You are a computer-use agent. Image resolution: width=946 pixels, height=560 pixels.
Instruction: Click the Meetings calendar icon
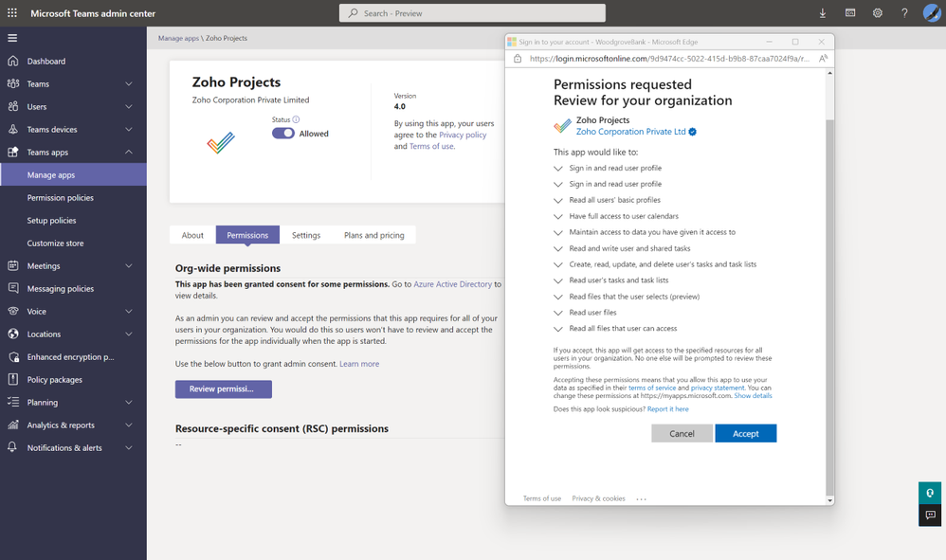click(12, 266)
